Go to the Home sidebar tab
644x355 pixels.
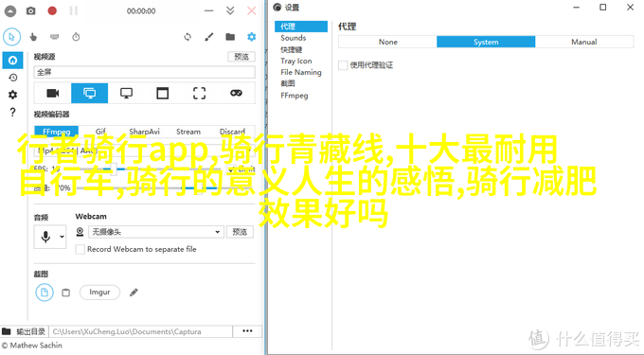[x=12, y=61]
